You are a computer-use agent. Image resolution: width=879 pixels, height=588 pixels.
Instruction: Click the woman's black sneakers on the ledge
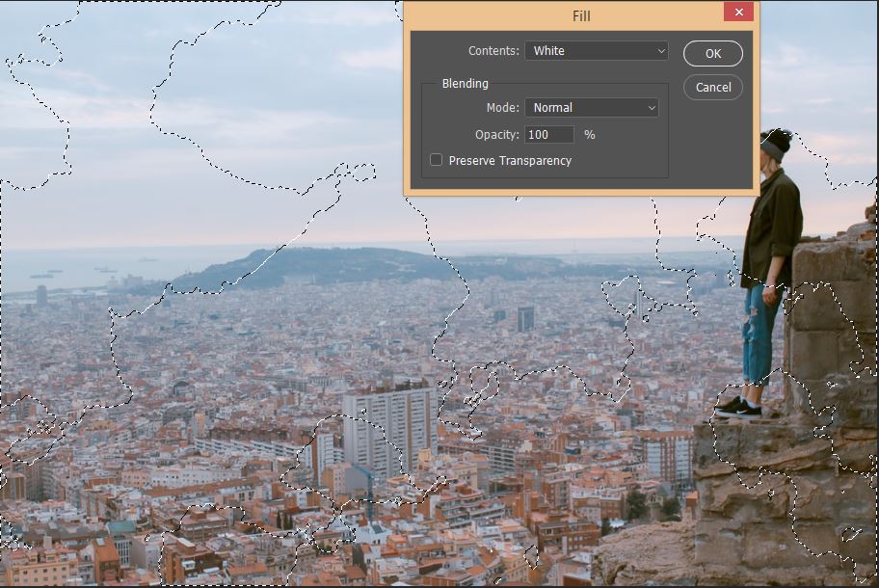click(739, 408)
